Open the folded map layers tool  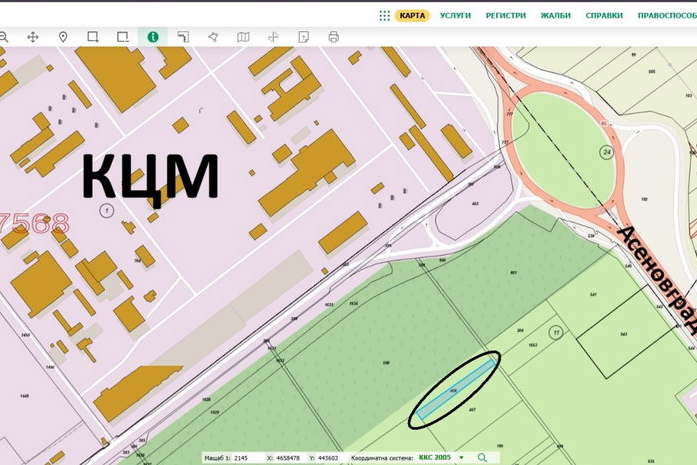coord(243,37)
